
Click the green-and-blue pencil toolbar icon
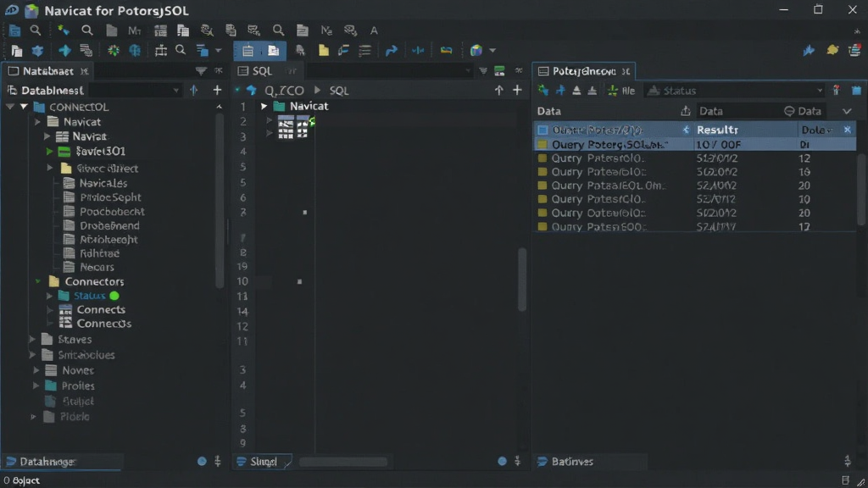pyautogui.click(x=63, y=30)
